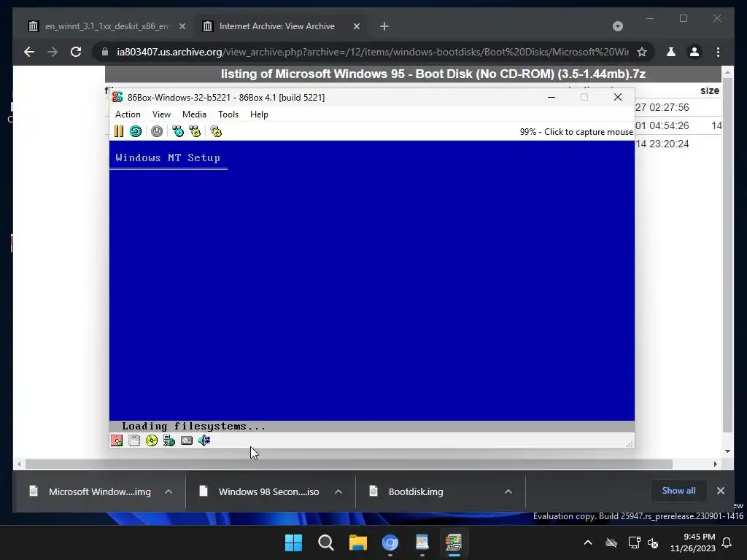Click the sound speaker status icon
This screenshot has width=747, height=560.
pyautogui.click(x=204, y=440)
